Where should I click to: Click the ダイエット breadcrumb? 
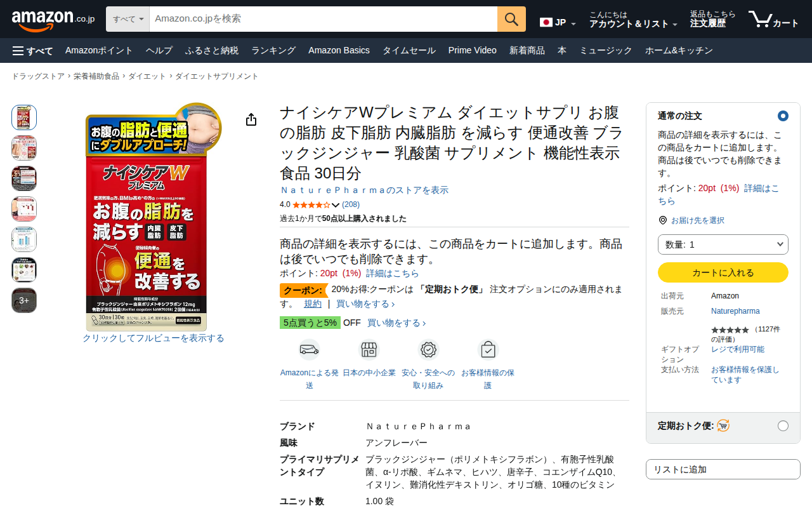click(147, 76)
